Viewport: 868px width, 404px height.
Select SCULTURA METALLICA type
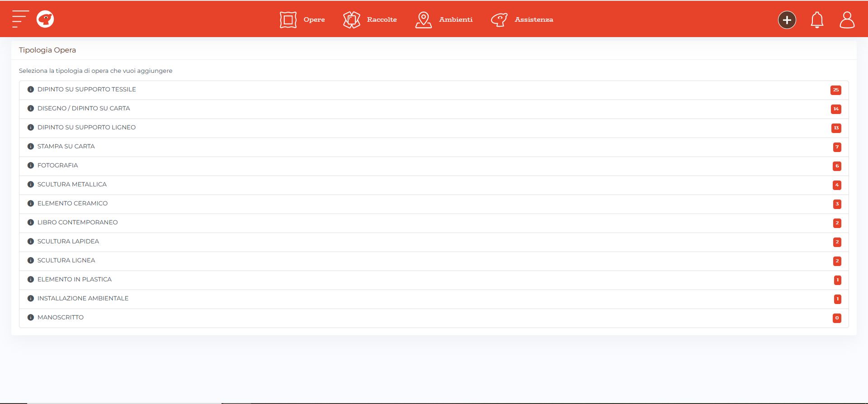click(x=434, y=185)
